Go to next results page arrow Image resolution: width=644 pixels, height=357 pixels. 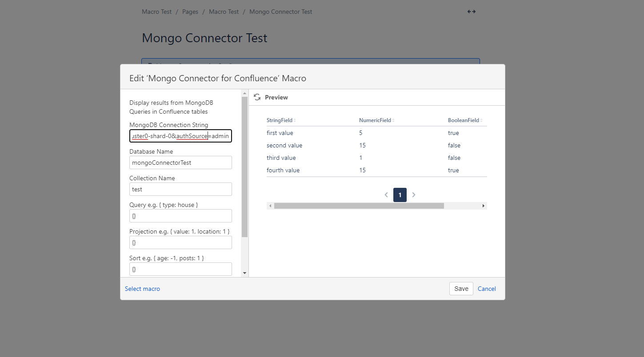coord(414,194)
